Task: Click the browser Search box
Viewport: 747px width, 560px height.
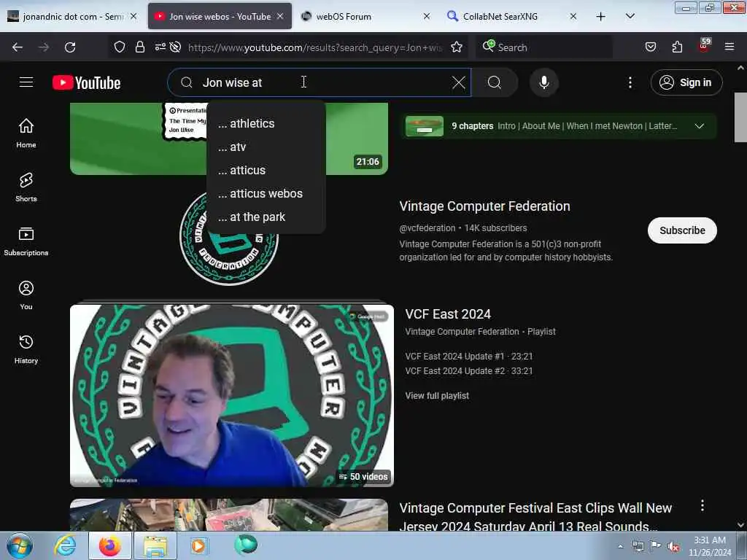Action: tap(544, 47)
